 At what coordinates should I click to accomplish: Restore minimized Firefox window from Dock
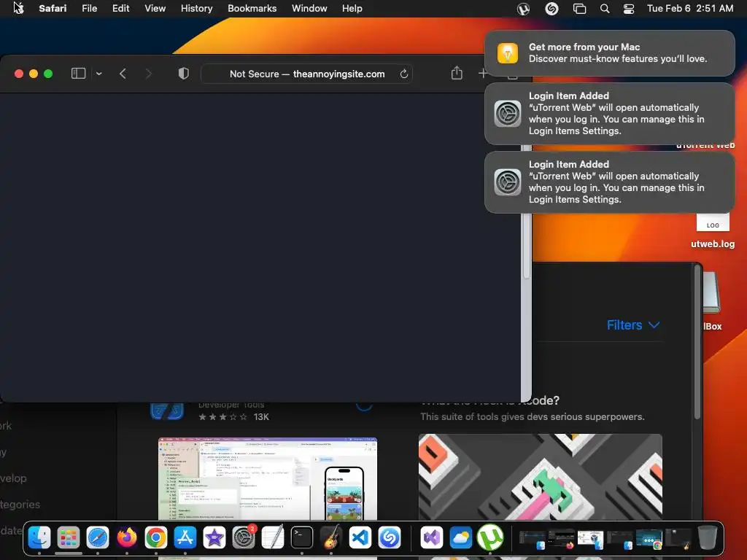click(x=562, y=539)
